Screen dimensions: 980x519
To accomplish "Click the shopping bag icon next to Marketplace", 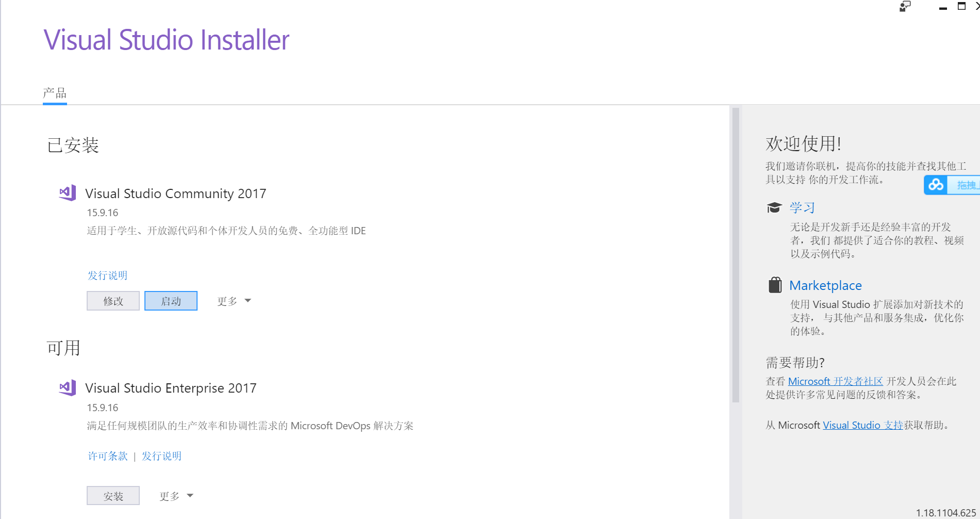I will click(x=775, y=285).
